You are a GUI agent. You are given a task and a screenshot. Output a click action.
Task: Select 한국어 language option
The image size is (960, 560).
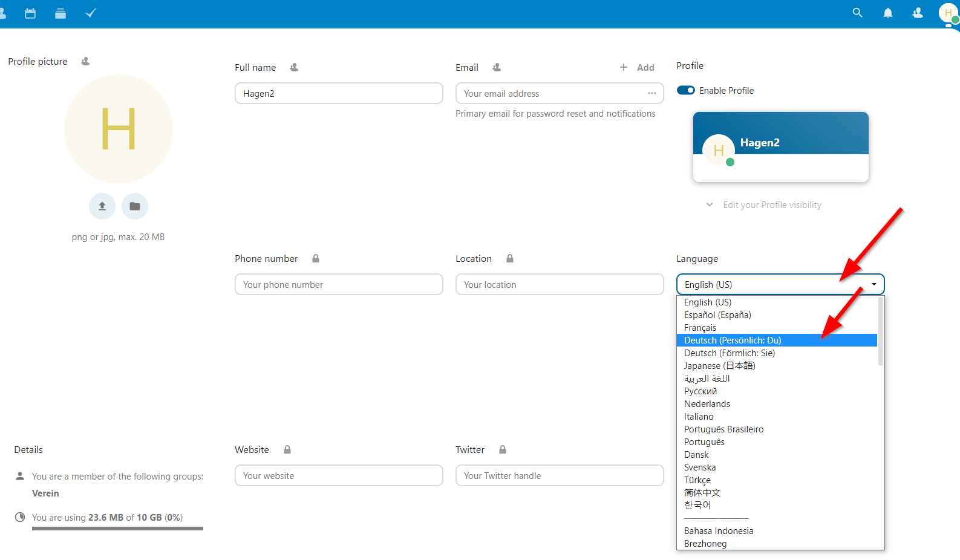click(x=777, y=505)
